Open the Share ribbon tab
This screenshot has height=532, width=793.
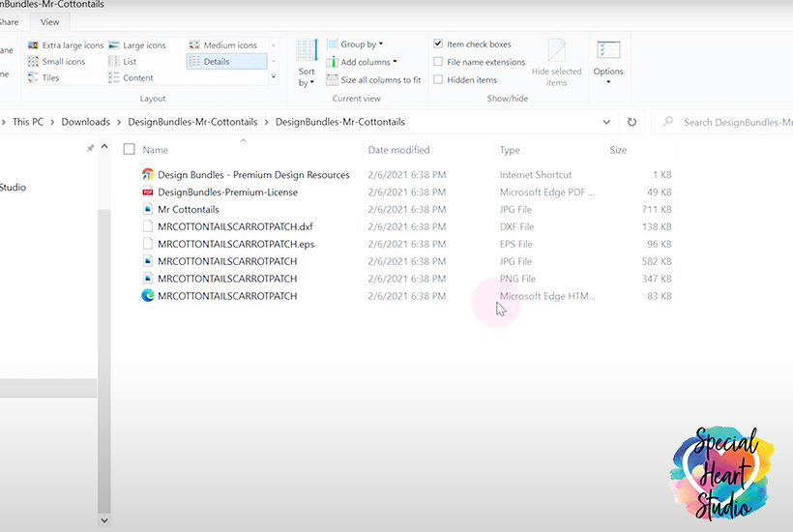coord(9,21)
